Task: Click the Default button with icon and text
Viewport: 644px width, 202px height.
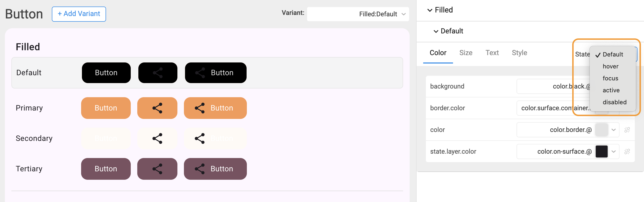Action: 216,73
